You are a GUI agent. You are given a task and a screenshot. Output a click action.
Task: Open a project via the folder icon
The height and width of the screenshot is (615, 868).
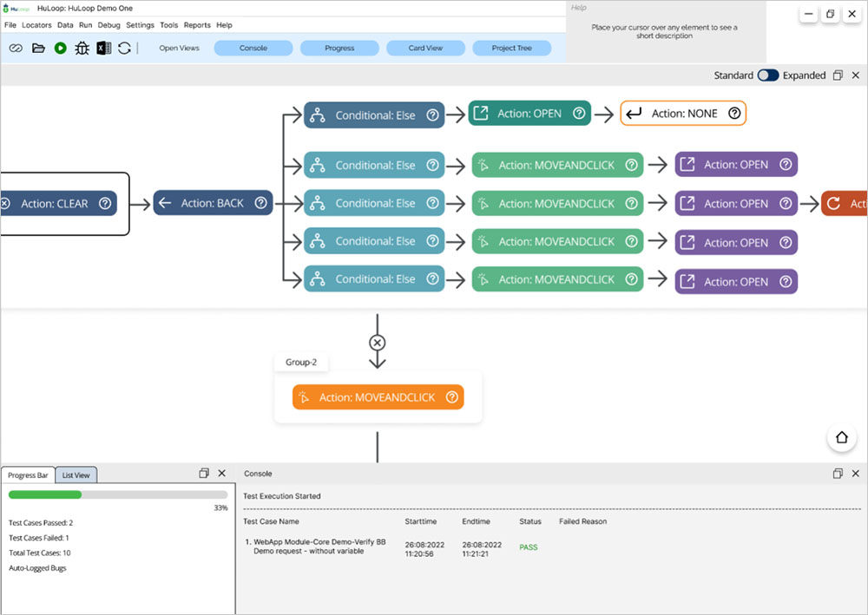coord(37,48)
